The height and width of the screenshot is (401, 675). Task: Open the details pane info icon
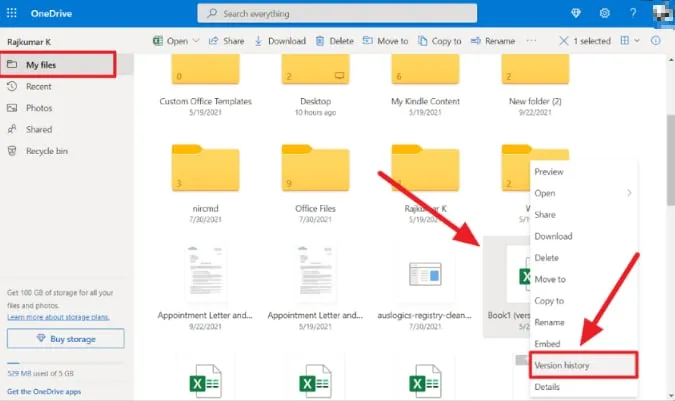[655, 41]
